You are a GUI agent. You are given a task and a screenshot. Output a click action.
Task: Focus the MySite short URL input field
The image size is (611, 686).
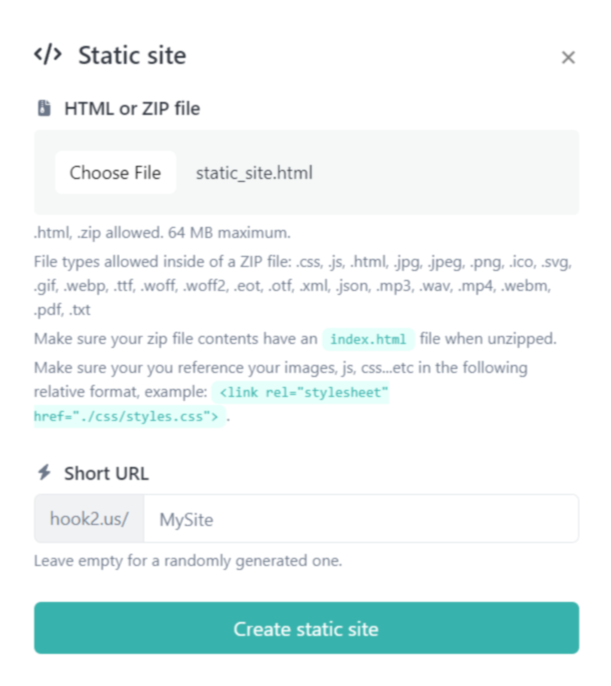(x=361, y=519)
